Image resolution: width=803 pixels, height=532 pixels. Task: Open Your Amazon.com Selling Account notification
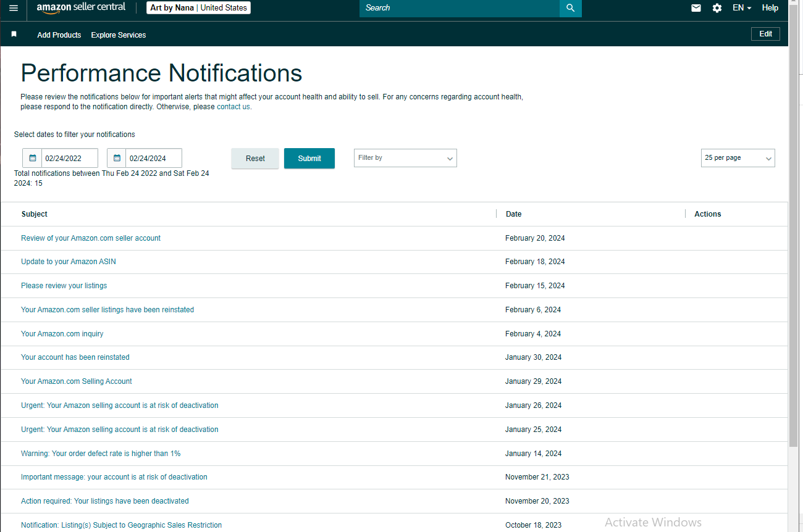77,381
